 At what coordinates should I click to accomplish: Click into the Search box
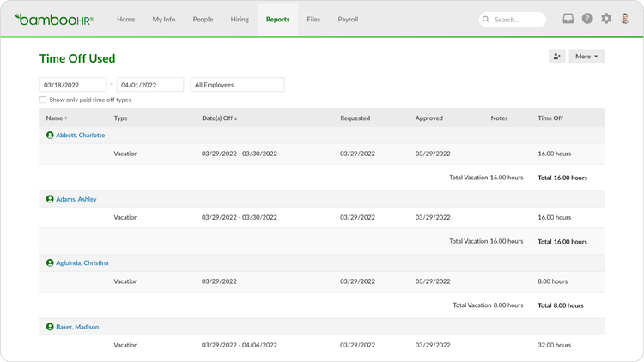pyautogui.click(x=512, y=19)
